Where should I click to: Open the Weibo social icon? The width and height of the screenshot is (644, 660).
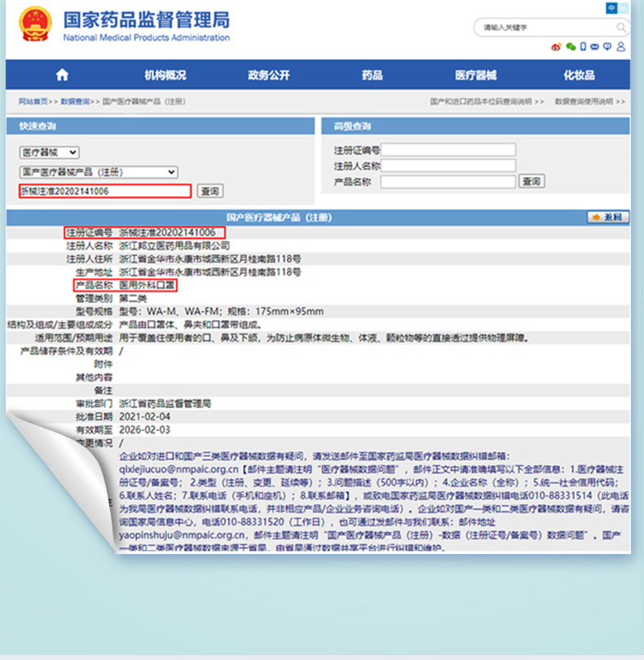556,46
